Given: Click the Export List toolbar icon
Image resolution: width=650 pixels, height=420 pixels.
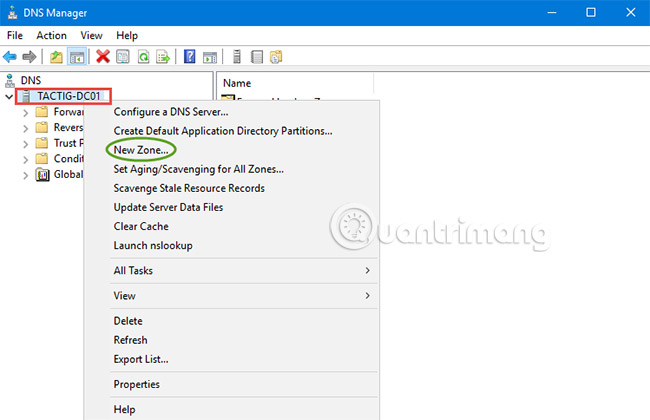Looking at the screenshot, I should 163,56.
